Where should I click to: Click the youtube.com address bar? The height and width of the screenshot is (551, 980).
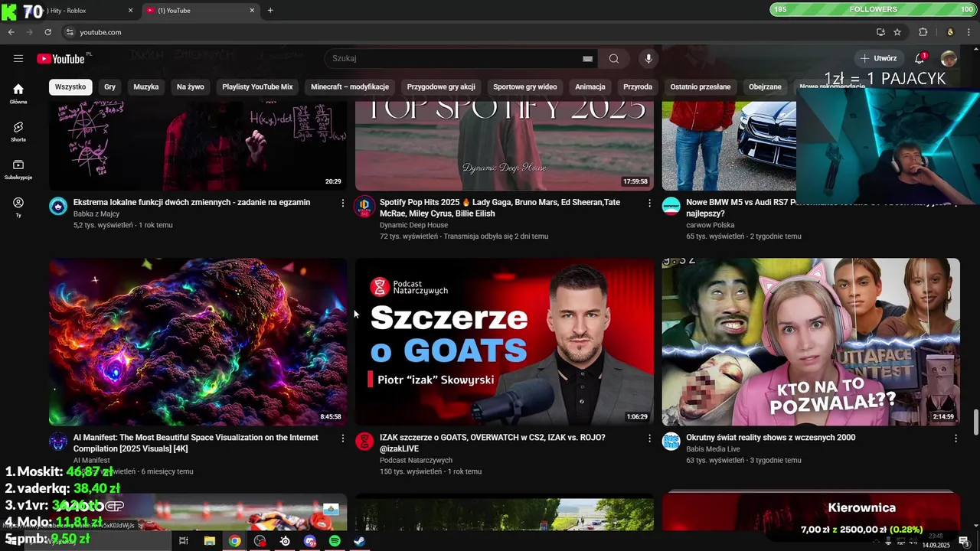coord(467,32)
